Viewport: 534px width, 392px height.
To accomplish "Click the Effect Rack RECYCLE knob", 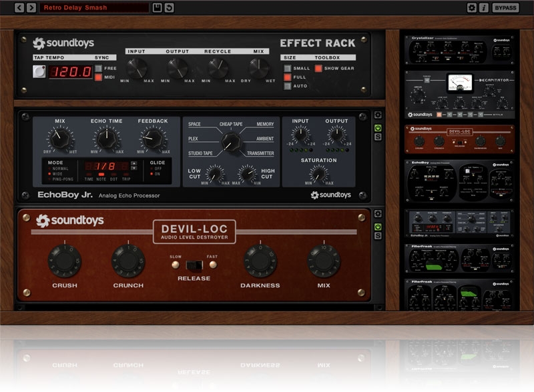I will click(x=218, y=68).
